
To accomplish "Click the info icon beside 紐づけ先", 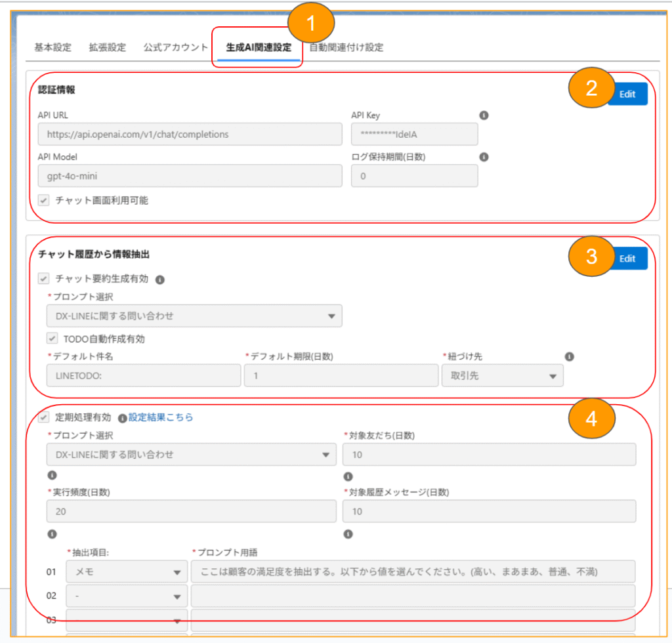I will pyautogui.click(x=570, y=356).
